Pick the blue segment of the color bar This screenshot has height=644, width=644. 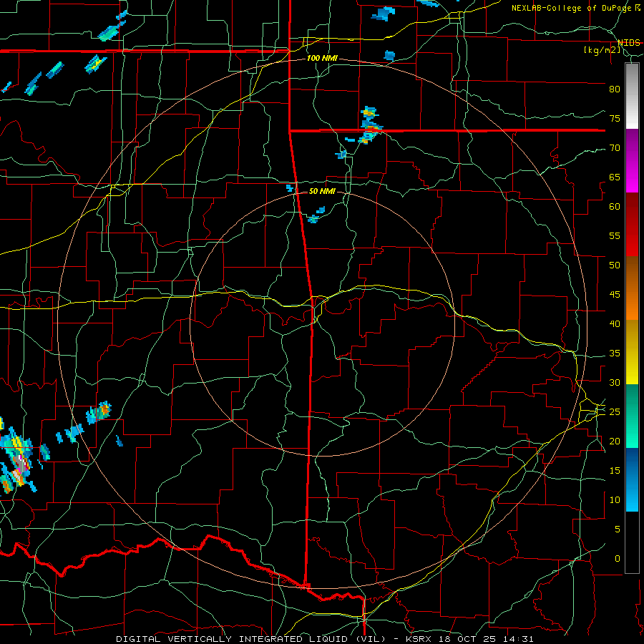(632, 479)
